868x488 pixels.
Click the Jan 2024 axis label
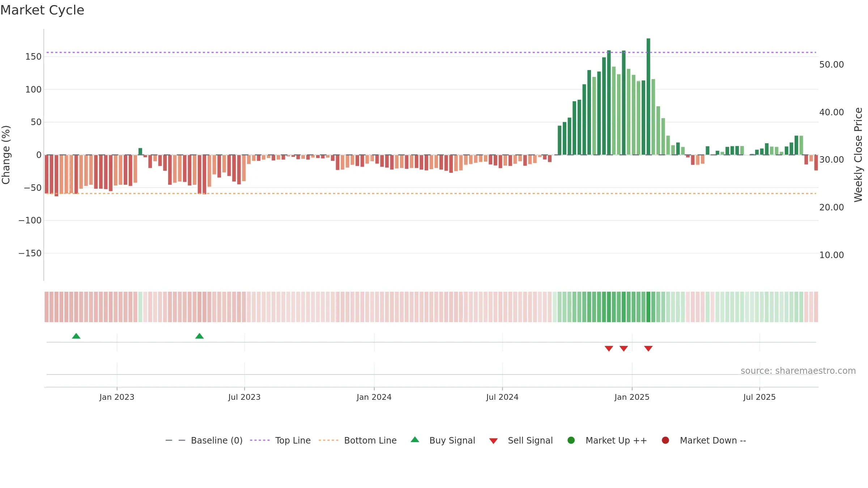(374, 397)
